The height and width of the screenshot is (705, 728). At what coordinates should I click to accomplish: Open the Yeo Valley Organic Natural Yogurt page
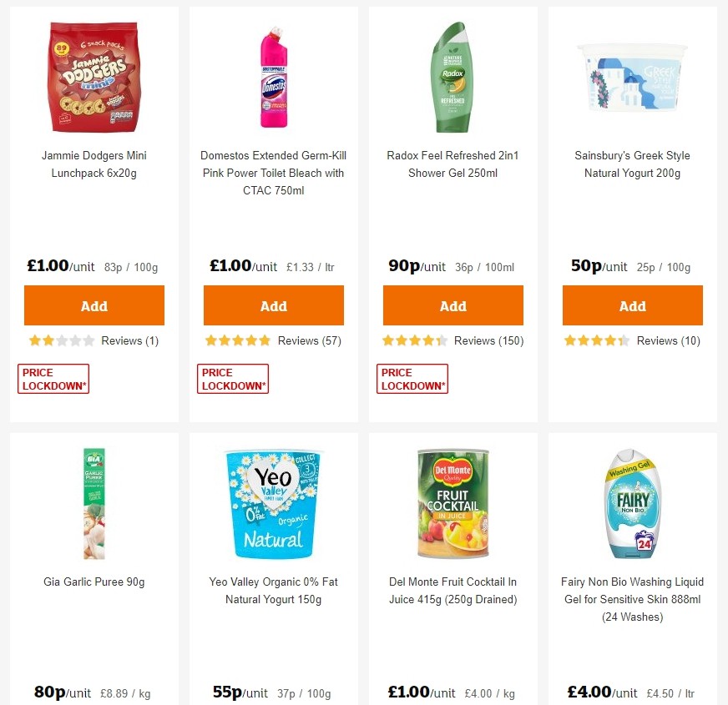pyautogui.click(x=273, y=590)
